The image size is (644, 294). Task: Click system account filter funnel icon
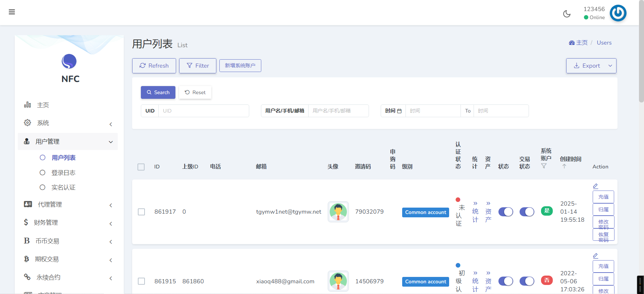tap(544, 166)
